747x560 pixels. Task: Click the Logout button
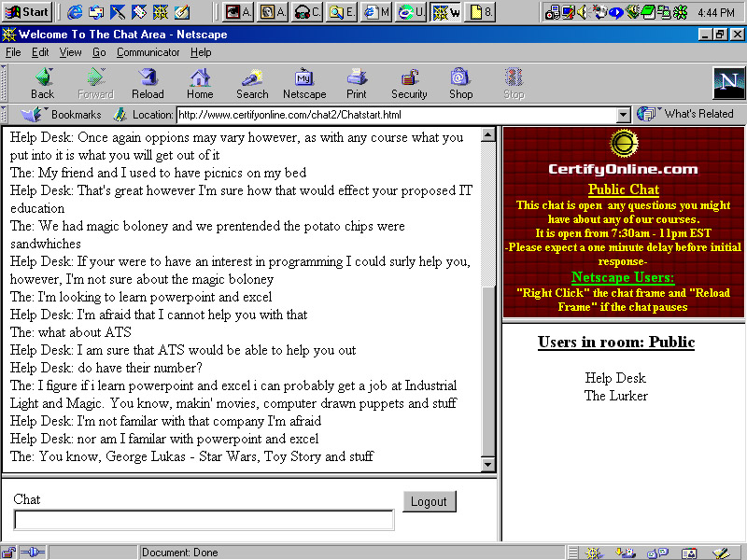pyautogui.click(x=429, y=501)
